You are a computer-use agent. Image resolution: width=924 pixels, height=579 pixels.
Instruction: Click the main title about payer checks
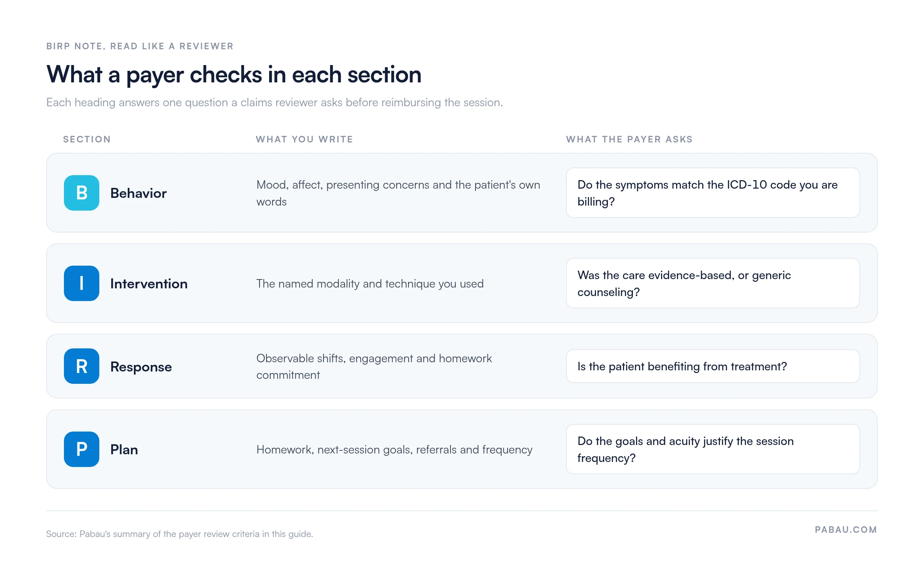(234, 74)
